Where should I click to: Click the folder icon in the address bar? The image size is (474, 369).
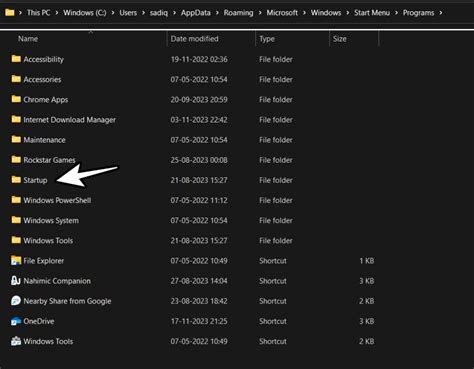point(10,13)
